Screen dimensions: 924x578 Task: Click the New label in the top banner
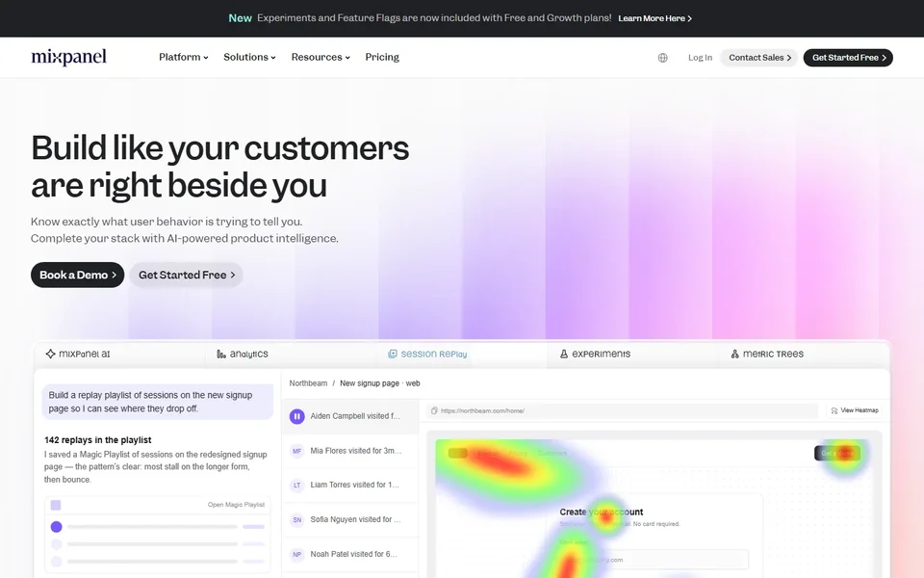tap(240, 18)
